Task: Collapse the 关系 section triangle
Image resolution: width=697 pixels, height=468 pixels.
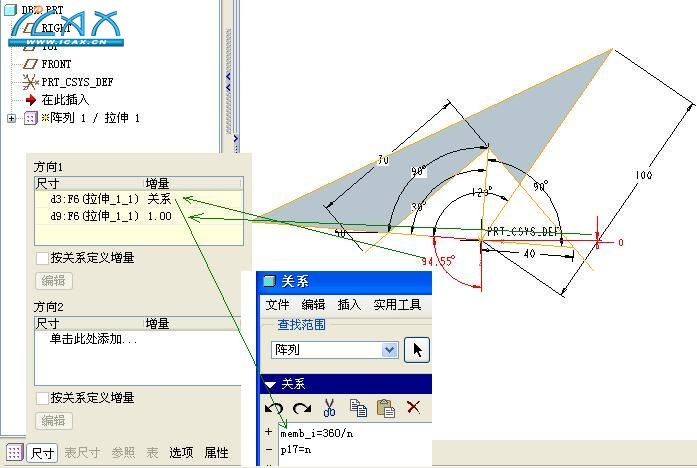Action: click(x=270, y=384)
